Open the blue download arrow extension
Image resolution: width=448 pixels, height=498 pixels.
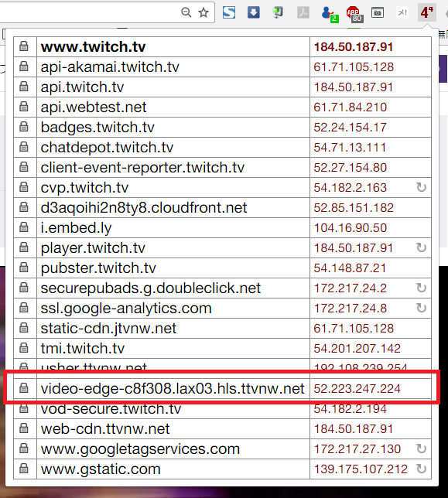point(253,12)
